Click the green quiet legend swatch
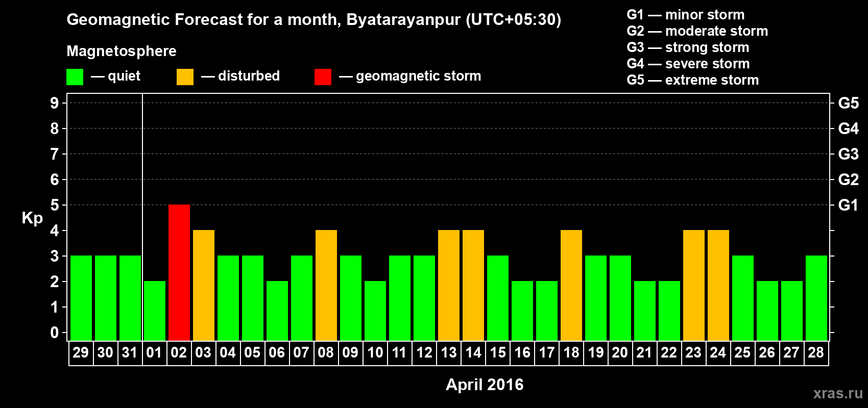 tap(75, 77)
